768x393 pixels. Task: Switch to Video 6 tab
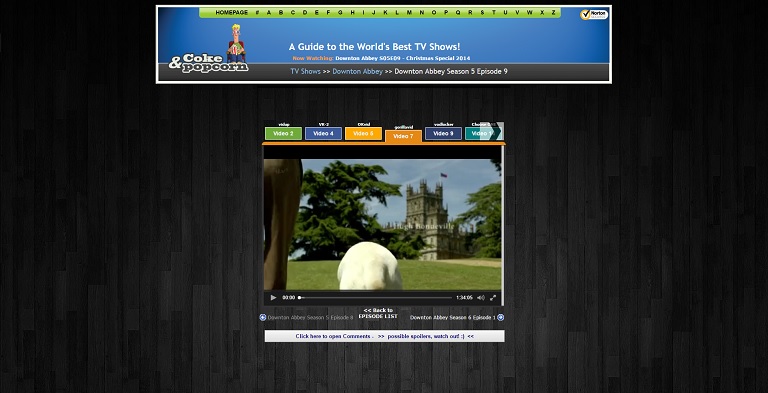coord(363,133)
